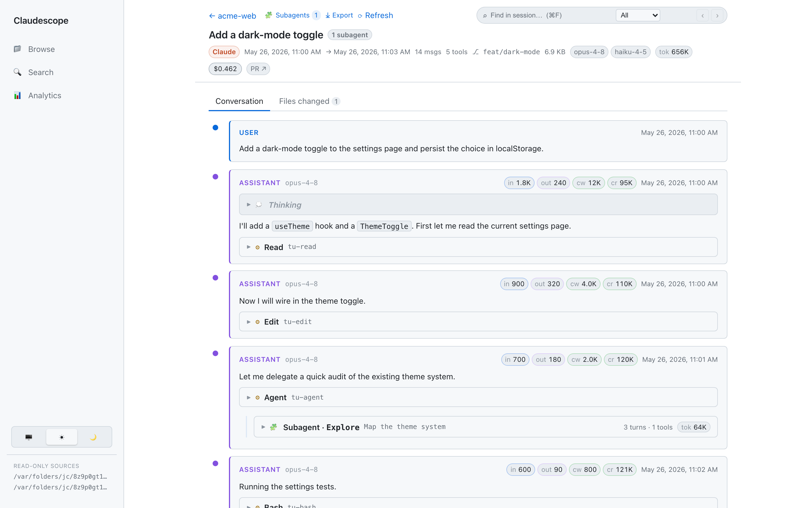Click the Search magnifier icon in sidebar
Image resolution: width=812 pixels, height=508 pixels.
17,72
